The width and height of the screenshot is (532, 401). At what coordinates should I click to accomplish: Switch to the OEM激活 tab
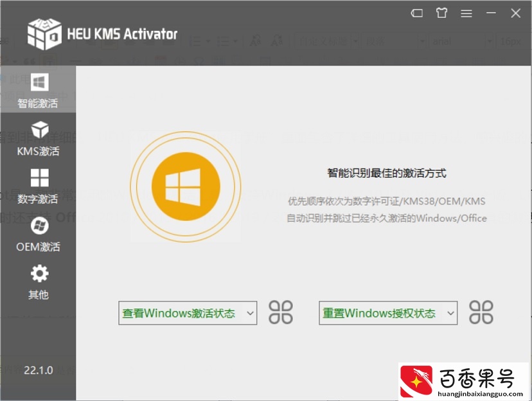coord(38,234)
